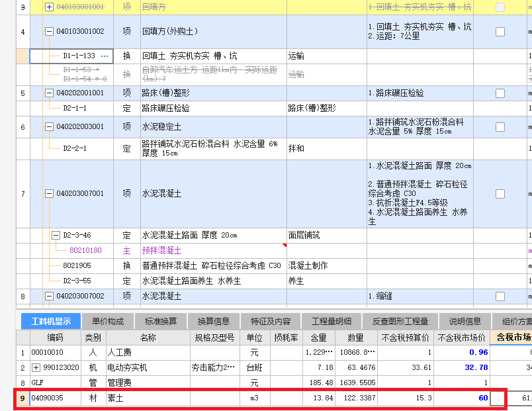The width and height of the screenshot is (532, 411).
Task: Toggle the checkbox on the 回填方(外购土) row
Action: point(500,32)
